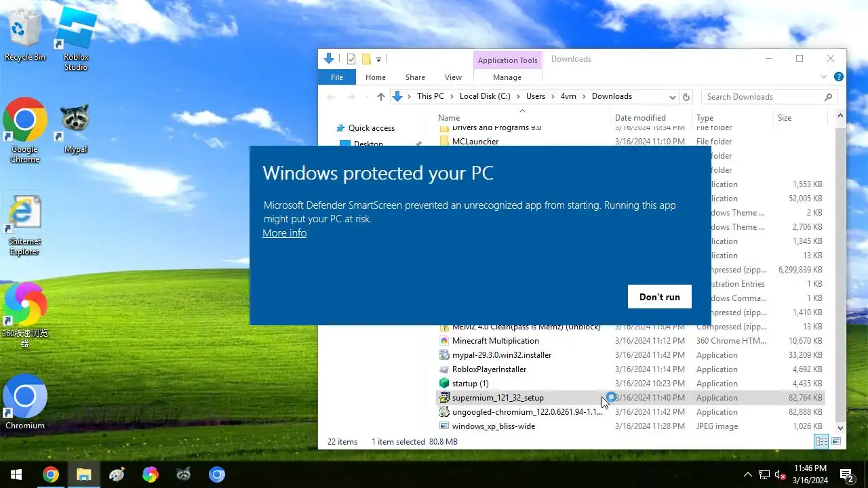Click the Application Tools contextual tab

point(507,60)
